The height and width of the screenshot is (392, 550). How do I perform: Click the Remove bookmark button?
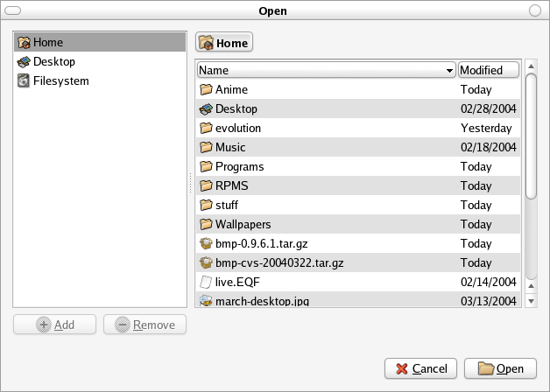(x=145, y=325)
